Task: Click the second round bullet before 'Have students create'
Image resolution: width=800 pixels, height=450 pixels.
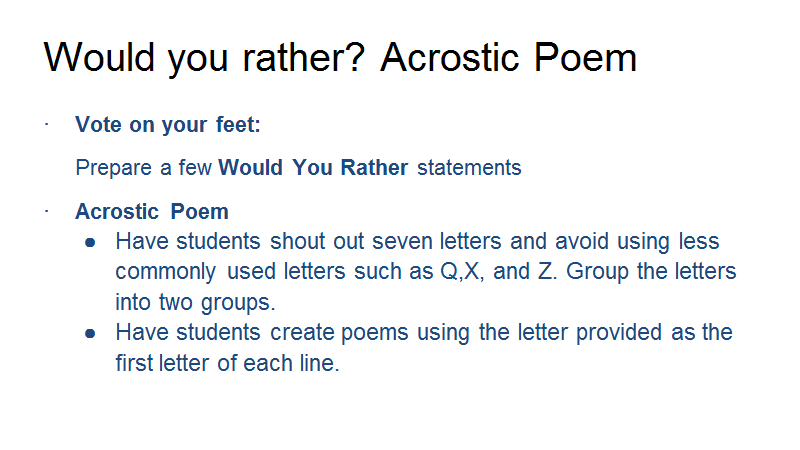Action: pyautogui.click(x=90, y=334)
